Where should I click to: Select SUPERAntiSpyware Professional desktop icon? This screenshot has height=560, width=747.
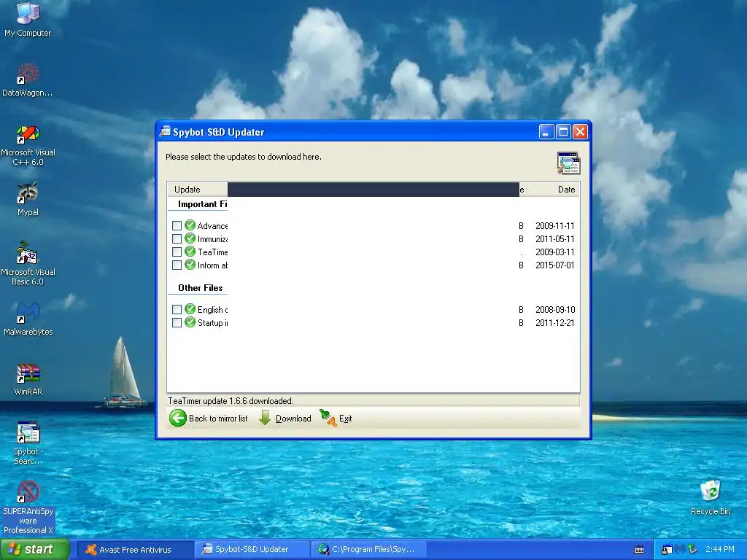click(x=28, y=507)
